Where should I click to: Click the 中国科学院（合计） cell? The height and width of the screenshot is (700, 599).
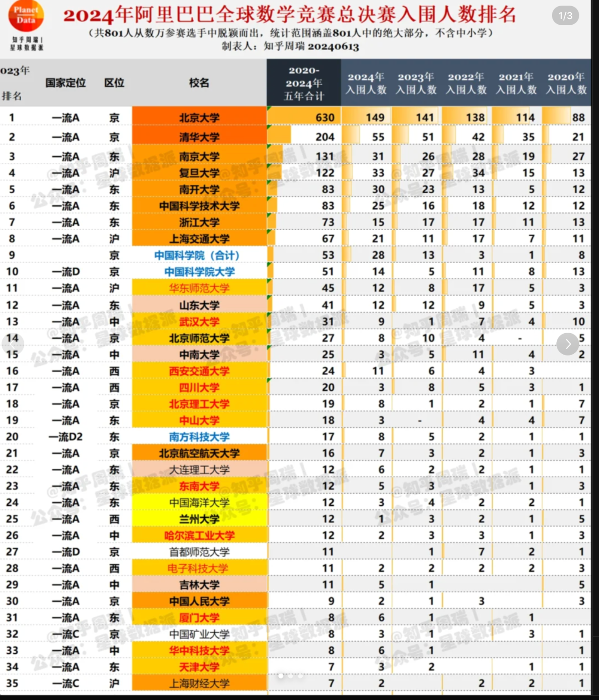199,255
